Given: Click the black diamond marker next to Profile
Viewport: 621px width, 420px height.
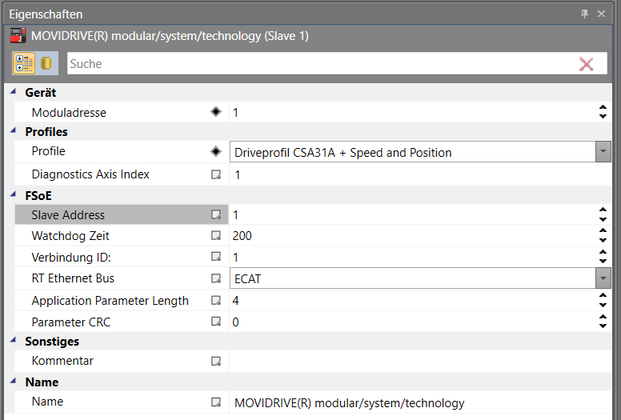Looking at the screenshot, I should coord(215,152).
